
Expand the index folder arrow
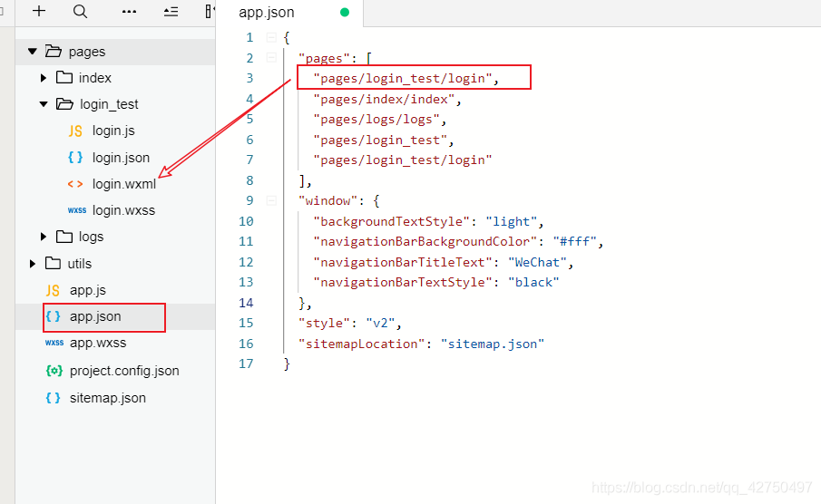coord(44,78)
